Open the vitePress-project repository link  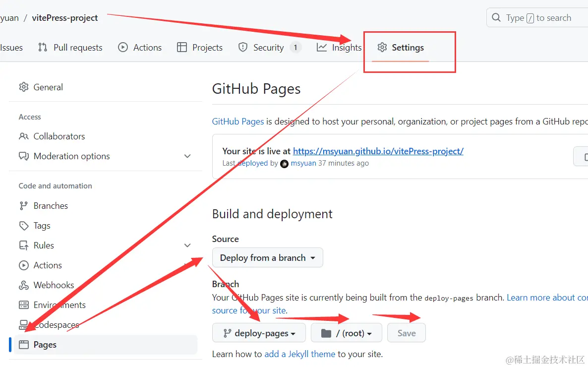click(x=65, y=18)
